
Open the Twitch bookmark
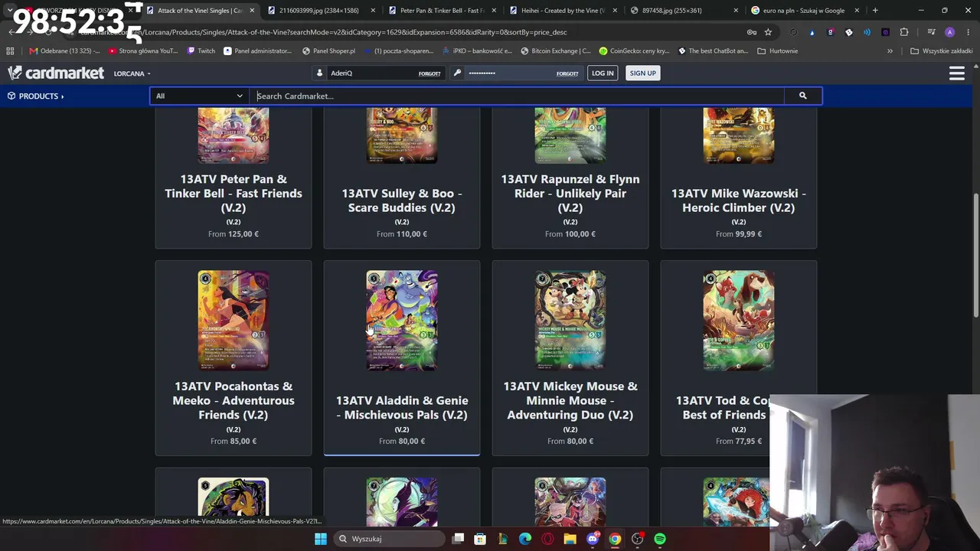pos(201,51)
